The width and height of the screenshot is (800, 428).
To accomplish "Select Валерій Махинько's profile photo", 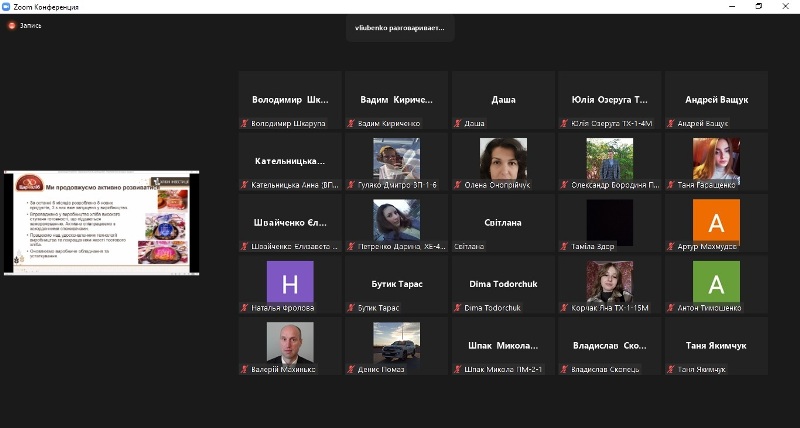I will coord(290,344).
